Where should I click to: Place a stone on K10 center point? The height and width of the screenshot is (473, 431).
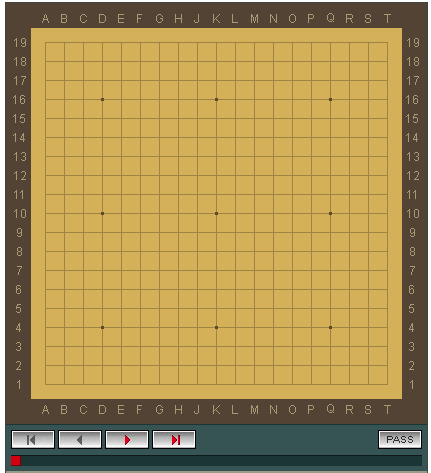(x=216, y=213)
